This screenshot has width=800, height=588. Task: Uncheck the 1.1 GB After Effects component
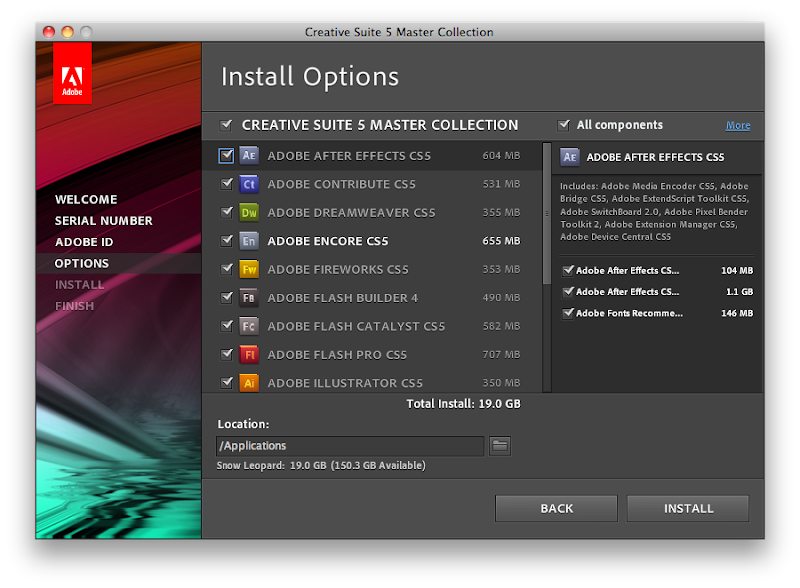568,292
